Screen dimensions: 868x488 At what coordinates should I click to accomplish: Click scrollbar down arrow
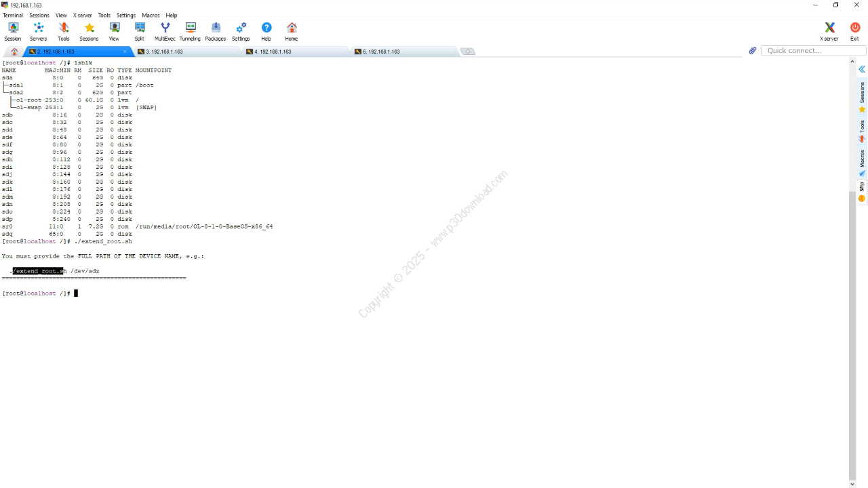pos(852,483)
